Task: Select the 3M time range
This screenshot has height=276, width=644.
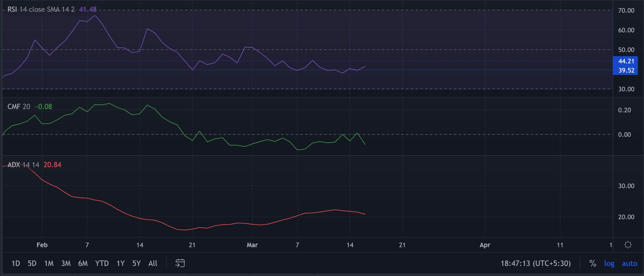Action: 66,263
